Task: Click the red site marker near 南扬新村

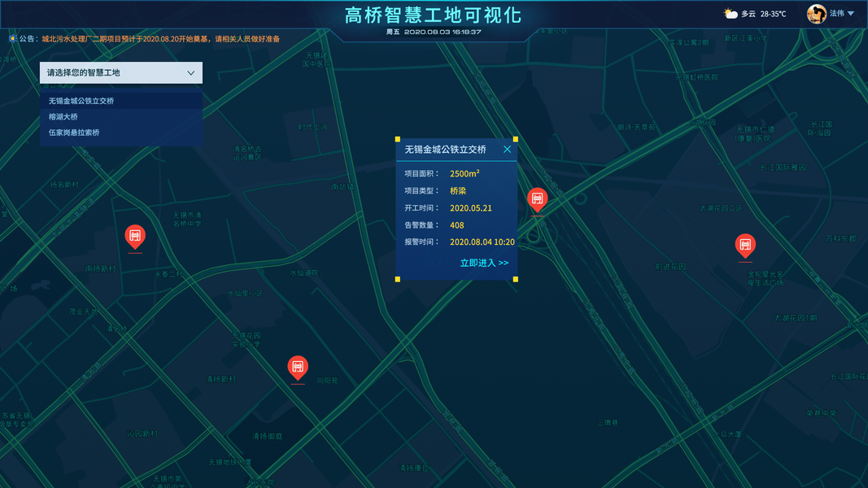Action: click(x=135, y=237)
